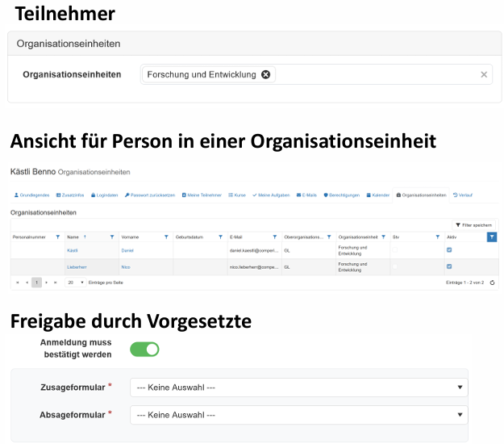Open the Lieberherr name link
This screenshot has width=504, height=444.
(x=77, y=267)
